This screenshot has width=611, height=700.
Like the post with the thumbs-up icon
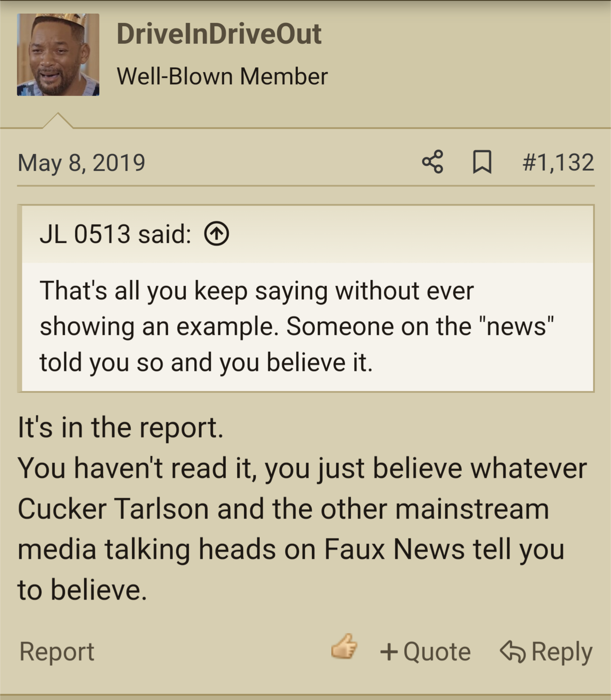[x=344, y=646]
